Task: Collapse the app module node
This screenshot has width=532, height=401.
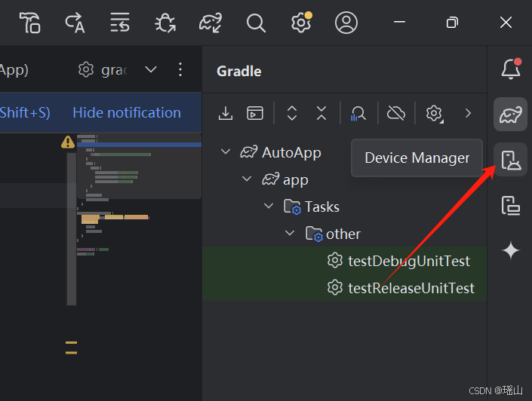Action: pos(247,179)
